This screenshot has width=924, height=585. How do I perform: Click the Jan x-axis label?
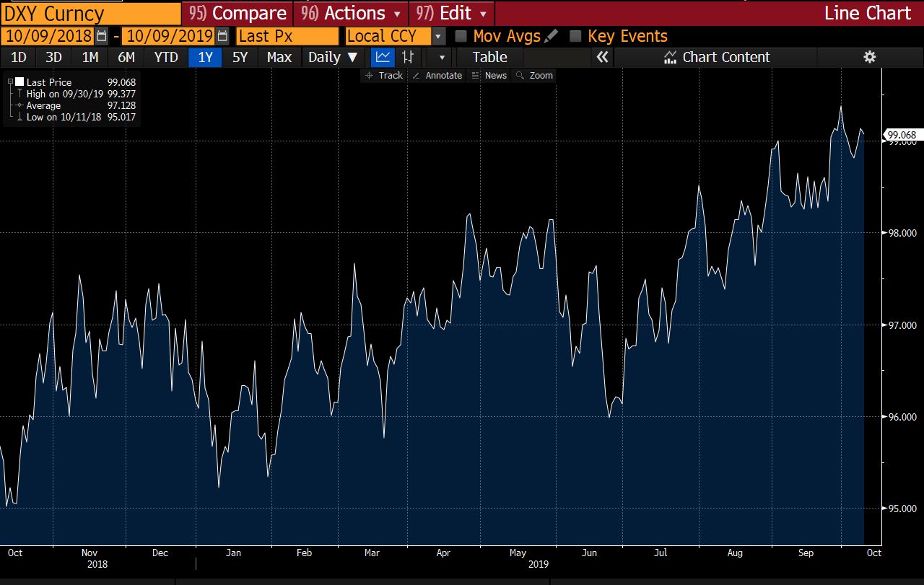[x=233, y=553]
